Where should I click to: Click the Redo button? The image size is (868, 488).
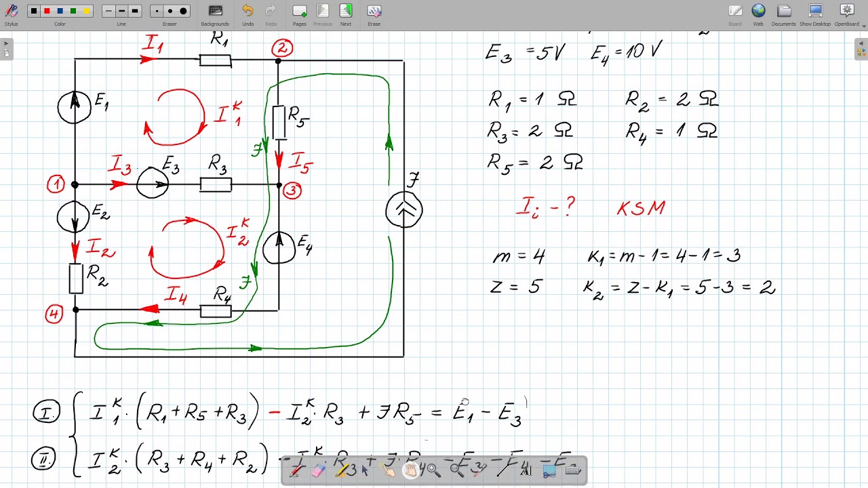tap(271, 14)
